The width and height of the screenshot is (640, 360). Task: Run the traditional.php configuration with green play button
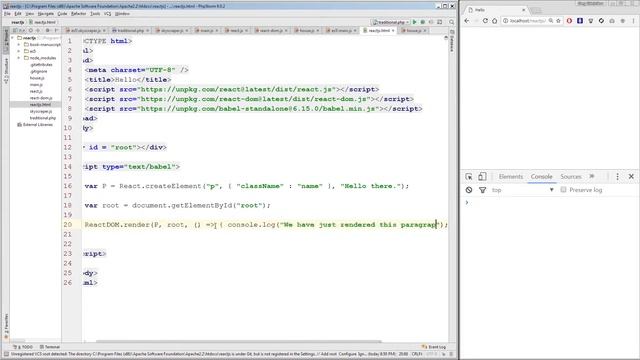pos(415,22)
